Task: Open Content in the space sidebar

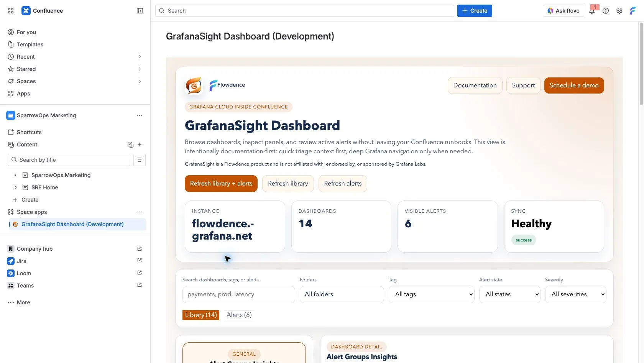Action: pos(27,145)
